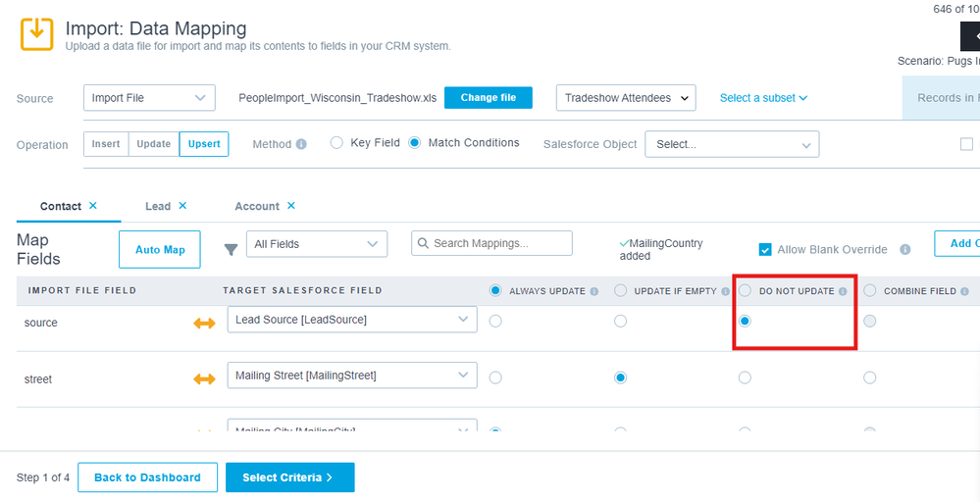
Task: Expand the Salesforce Object dropdown
Action: 732,144
